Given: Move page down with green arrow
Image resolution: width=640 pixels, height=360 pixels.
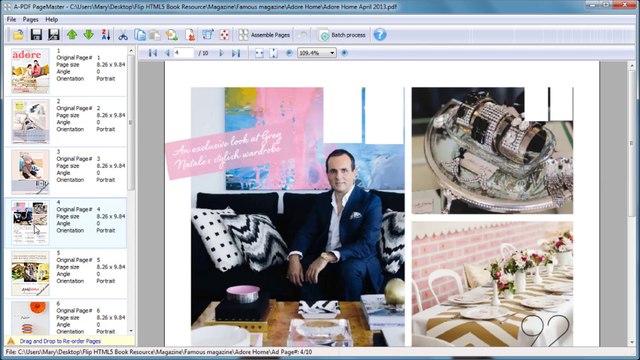Looking at the screenshot, I should coord(89,35).
